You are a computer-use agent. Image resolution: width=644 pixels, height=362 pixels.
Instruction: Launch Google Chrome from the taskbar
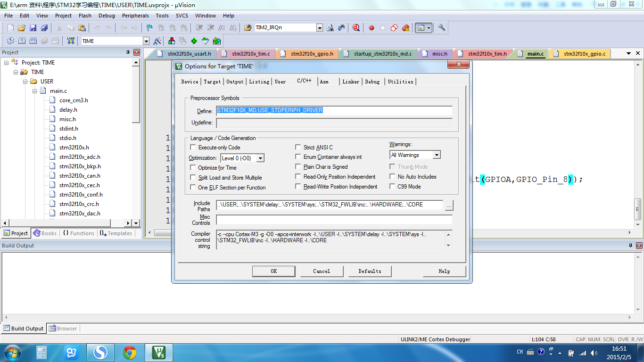(x=130, y=352)
